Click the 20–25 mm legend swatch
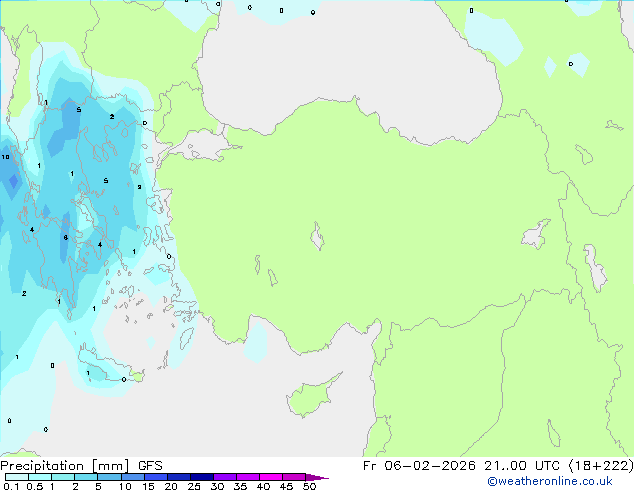Image resolution: width=634 pixels, height=490 pixels. (178, 477)
